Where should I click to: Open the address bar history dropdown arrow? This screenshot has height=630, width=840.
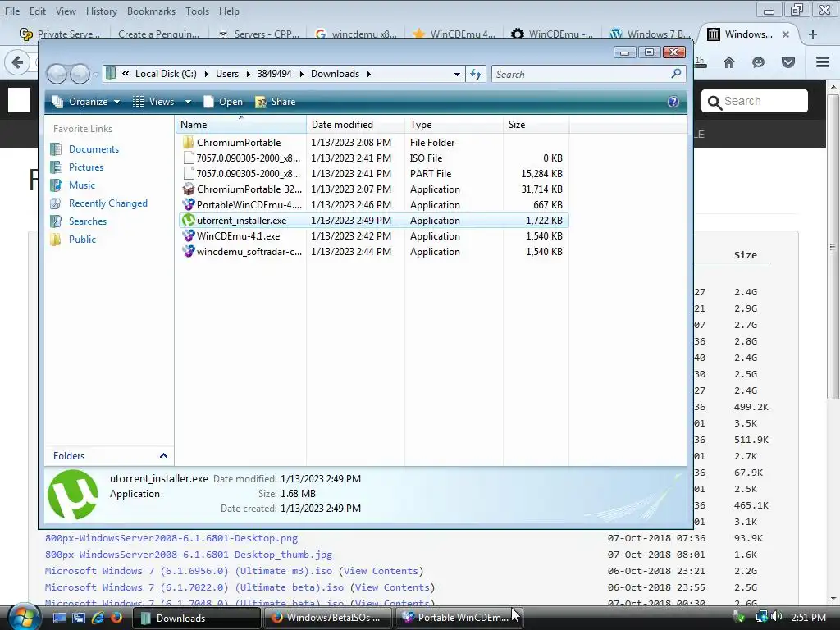(457, 75)
